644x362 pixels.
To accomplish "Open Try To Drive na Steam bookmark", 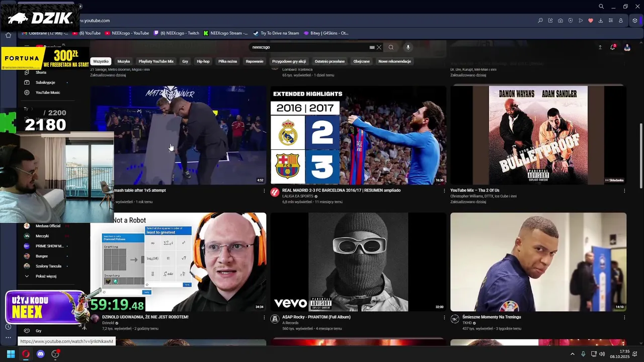I will pyautogui.click(x=276, y=33).
